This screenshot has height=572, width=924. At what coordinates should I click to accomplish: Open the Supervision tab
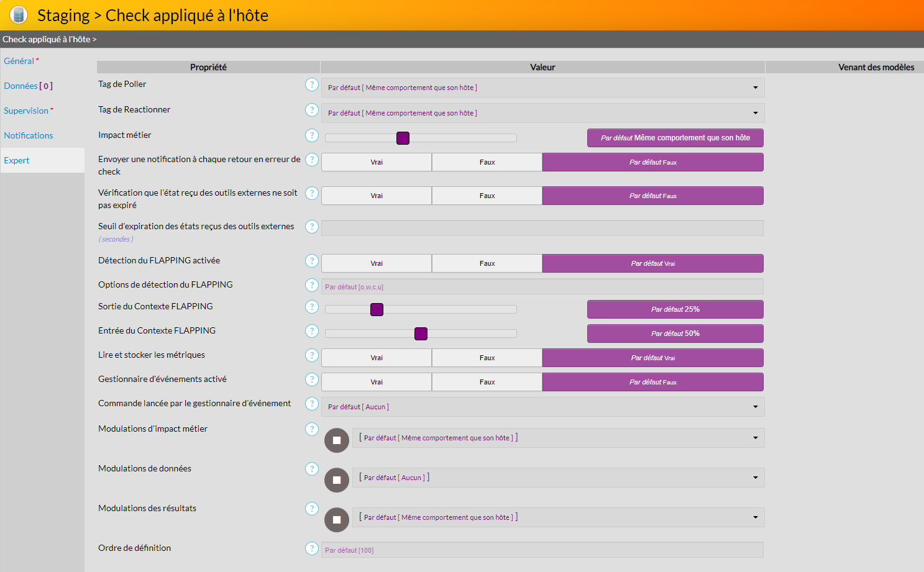(26, 111)
